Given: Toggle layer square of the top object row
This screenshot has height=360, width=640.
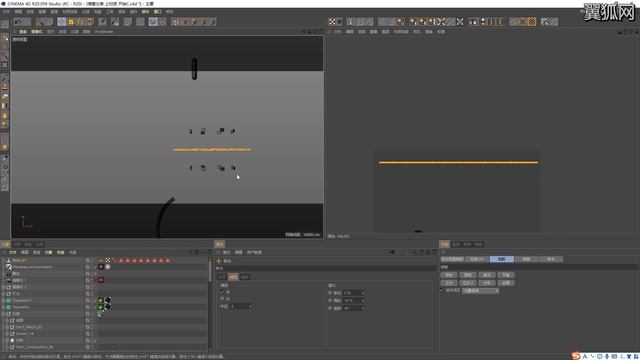Looking at the screenshot, I should (87, 260).
